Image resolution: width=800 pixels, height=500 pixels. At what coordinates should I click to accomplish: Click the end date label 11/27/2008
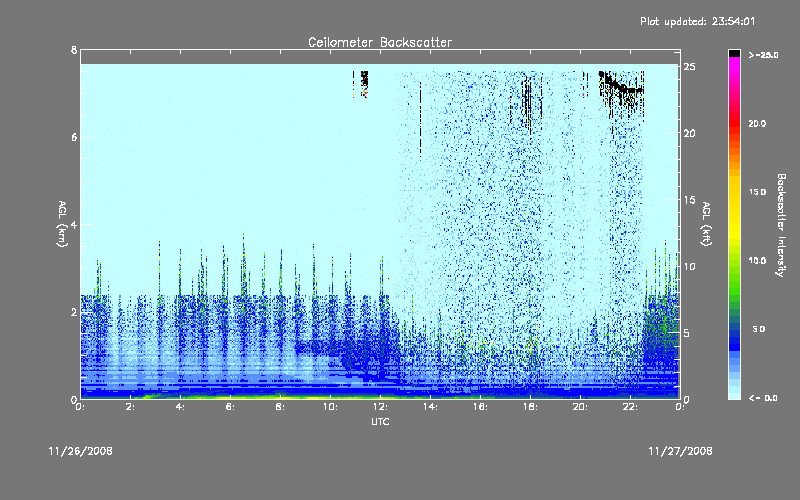click(680, 451)
